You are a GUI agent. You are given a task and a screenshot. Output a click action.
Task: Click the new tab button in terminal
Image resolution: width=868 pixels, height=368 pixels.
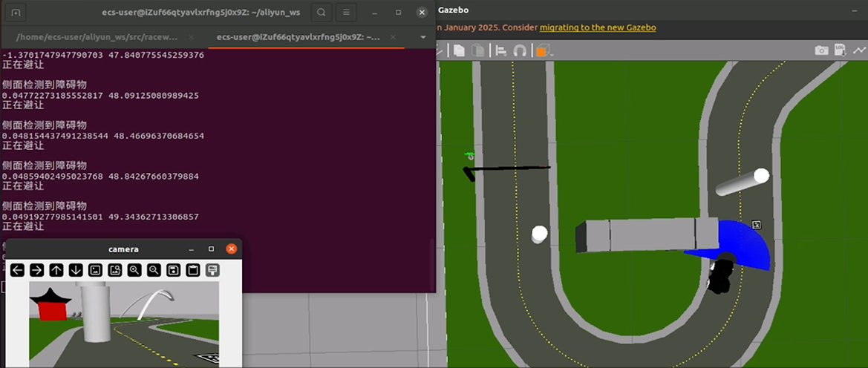(x=16, y=13)
